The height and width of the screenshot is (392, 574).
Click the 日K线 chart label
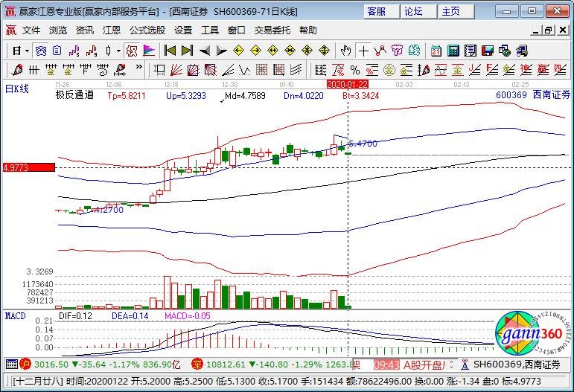[17, 89]
